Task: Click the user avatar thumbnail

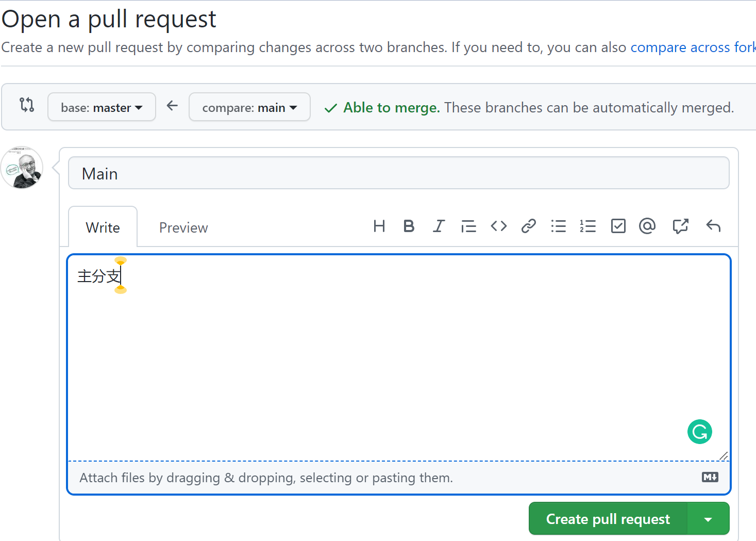Action: (x=22, y=168)
